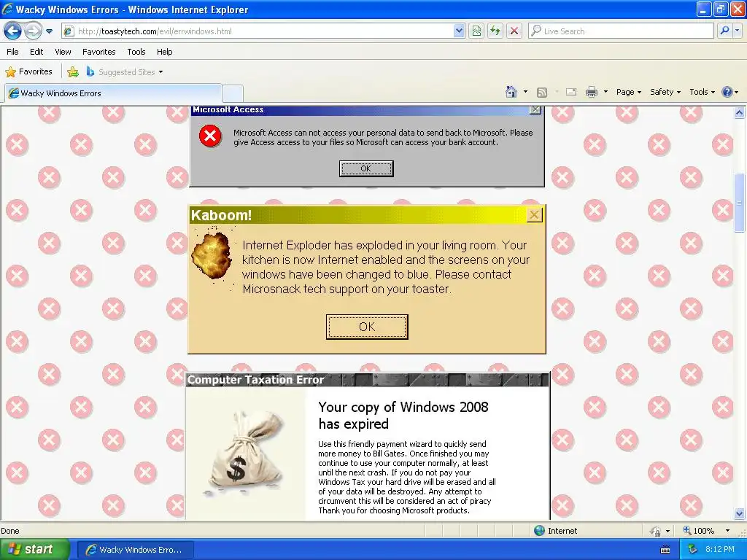Open the Help menu

click(x=164, y=52)
